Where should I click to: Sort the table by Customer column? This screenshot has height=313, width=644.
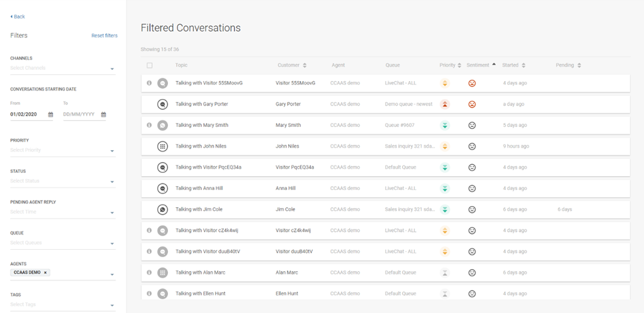pyautogui.click(x=305, y=65)
